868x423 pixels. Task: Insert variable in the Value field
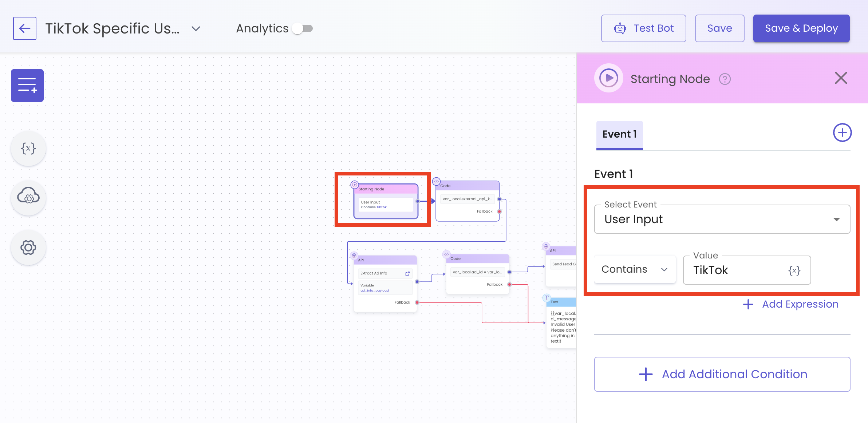click(x=794, y=270)
